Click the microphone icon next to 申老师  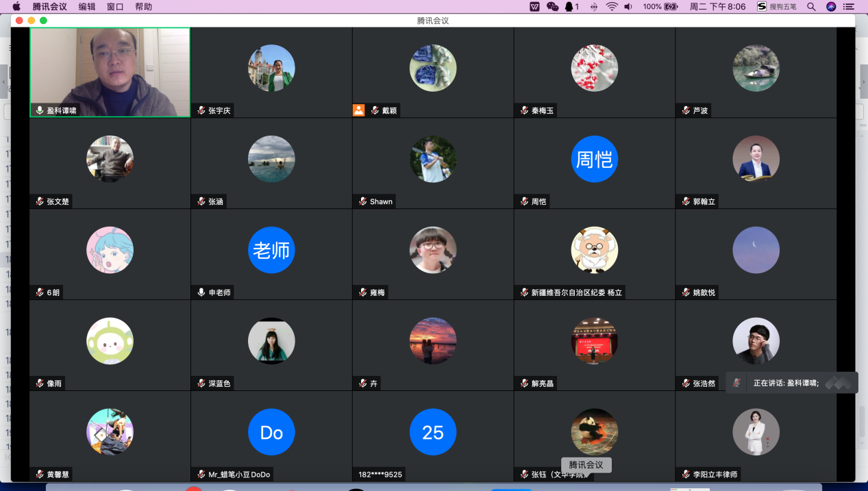(x=201, y=292)
